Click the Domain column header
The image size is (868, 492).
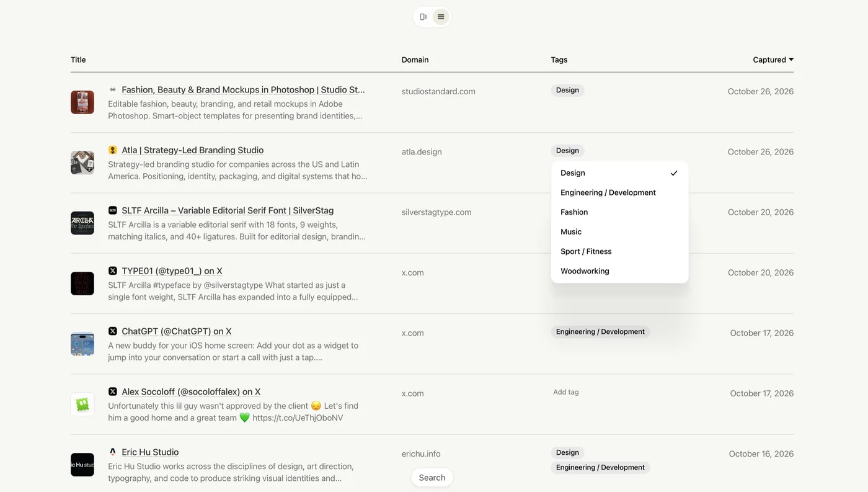pos(415,60)
